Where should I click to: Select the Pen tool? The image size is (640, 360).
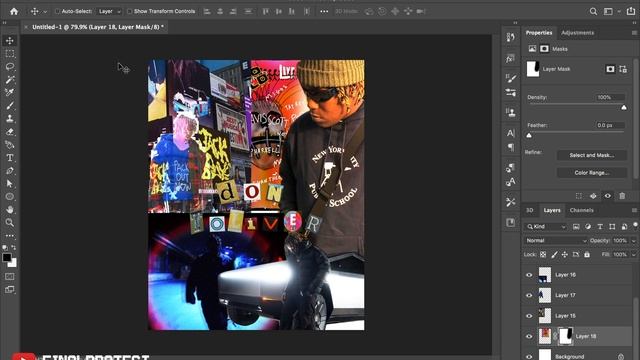pyautogui.click(x=10, y=171)
